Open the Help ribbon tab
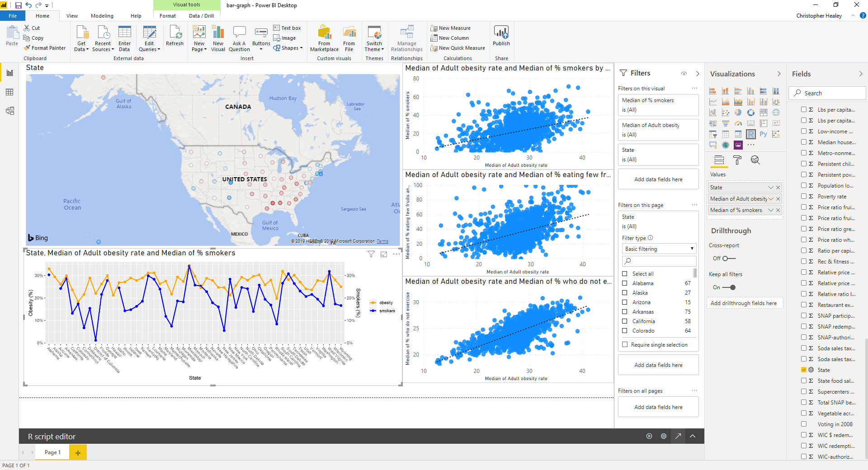This screenshot has height=470, width=868. (136, 16)
